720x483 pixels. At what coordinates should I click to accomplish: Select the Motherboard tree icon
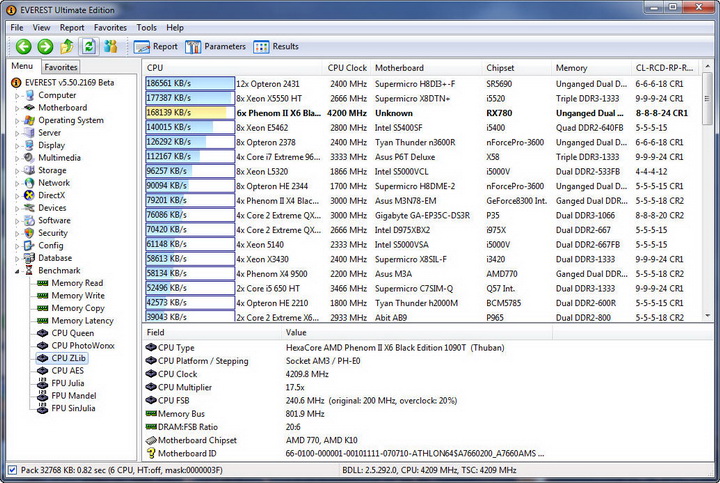click(30, 107)
